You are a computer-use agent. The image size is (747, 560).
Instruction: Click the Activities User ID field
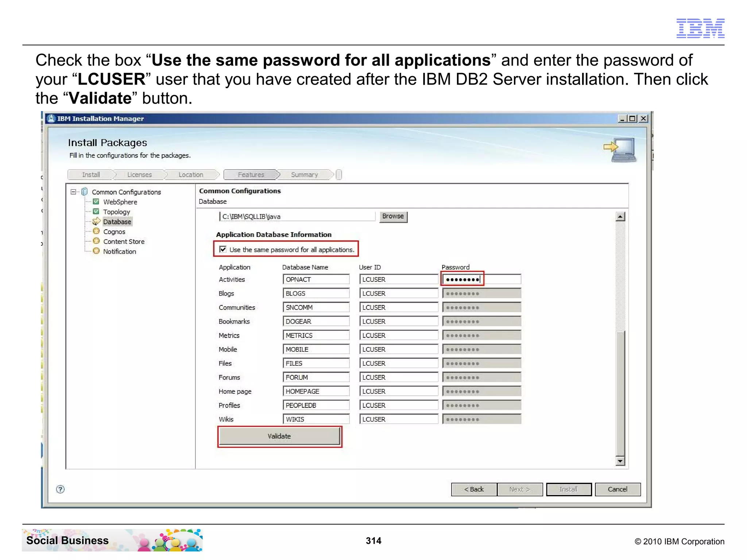(399, 280)
